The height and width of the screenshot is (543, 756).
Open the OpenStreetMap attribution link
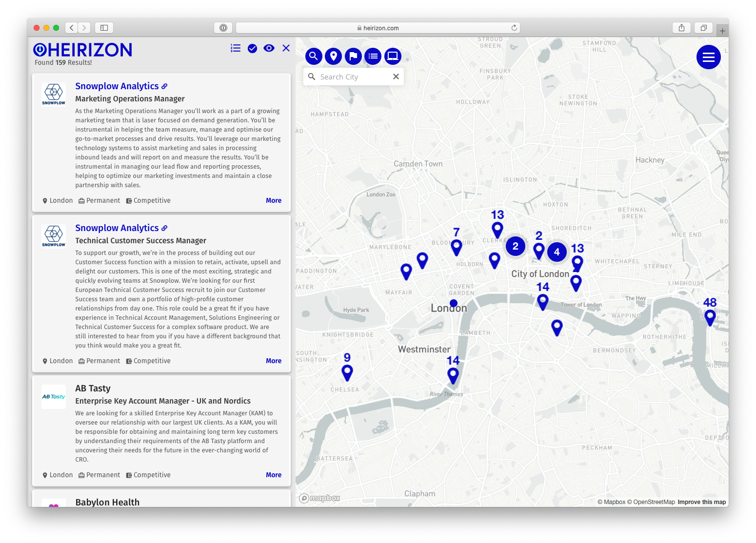[x=651, y=502]
